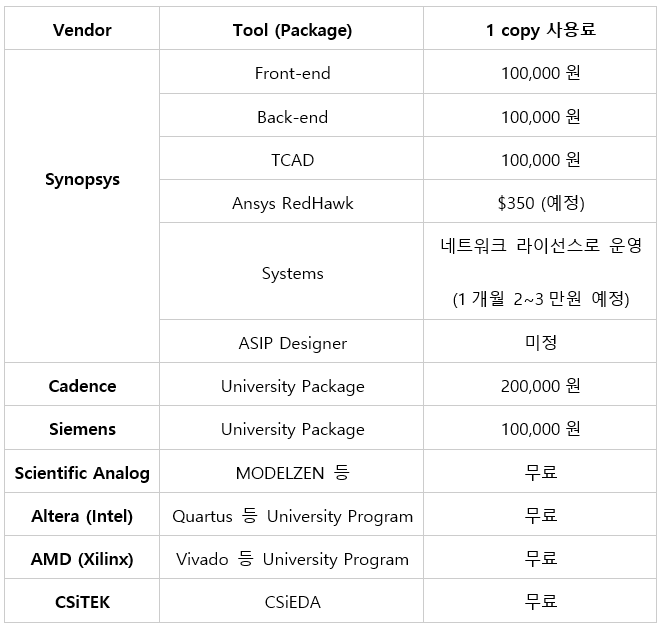Click the Front-end tool cell
661x629 pixels.
292,73
